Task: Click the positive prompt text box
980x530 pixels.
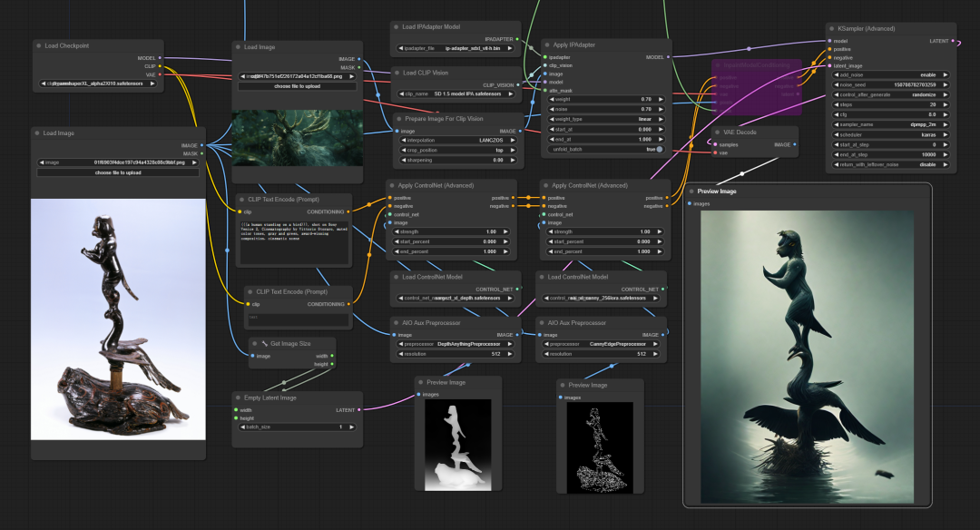Action: coord(294,241)
